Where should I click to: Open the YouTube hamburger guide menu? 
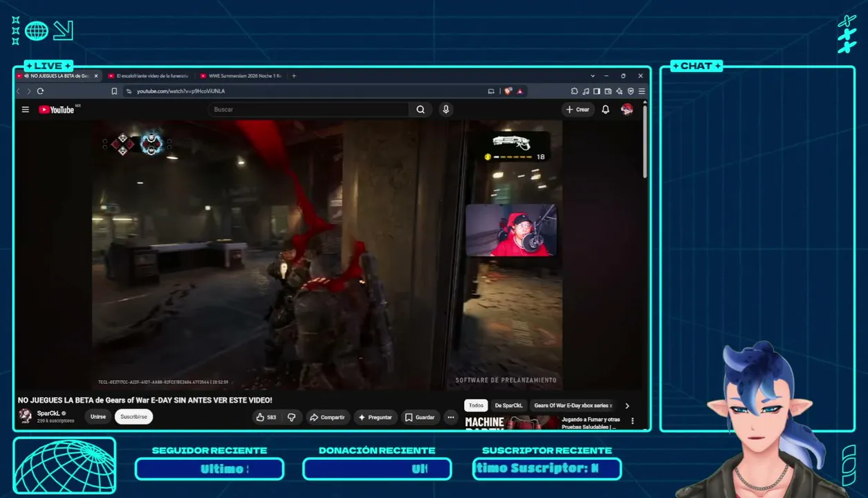tap(26, 109)
